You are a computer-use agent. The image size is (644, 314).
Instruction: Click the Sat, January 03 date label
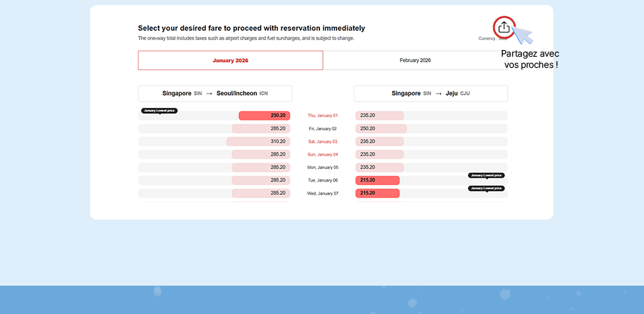tap(323, 142)
